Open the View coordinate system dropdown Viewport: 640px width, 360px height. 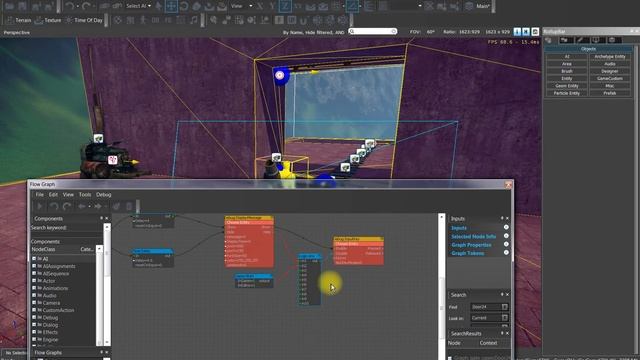[241, 6]
